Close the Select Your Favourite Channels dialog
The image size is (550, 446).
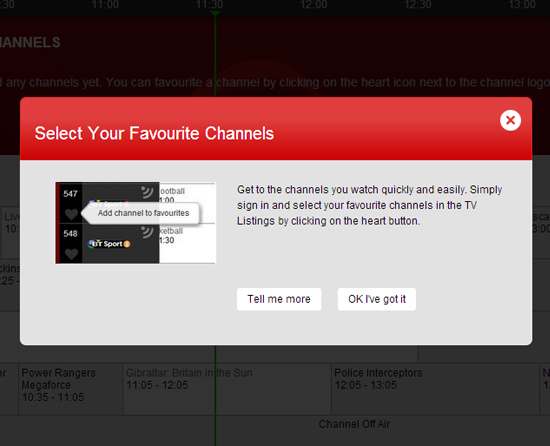pos(510,120)
